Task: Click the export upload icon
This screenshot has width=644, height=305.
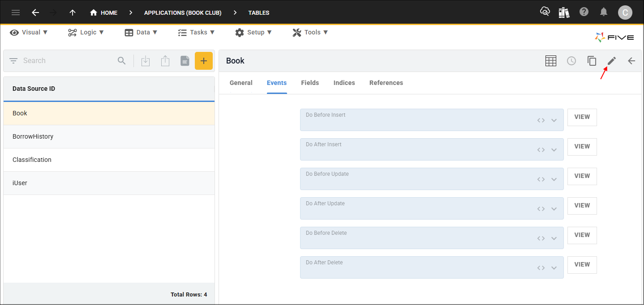Action: (x=165, y=61)
